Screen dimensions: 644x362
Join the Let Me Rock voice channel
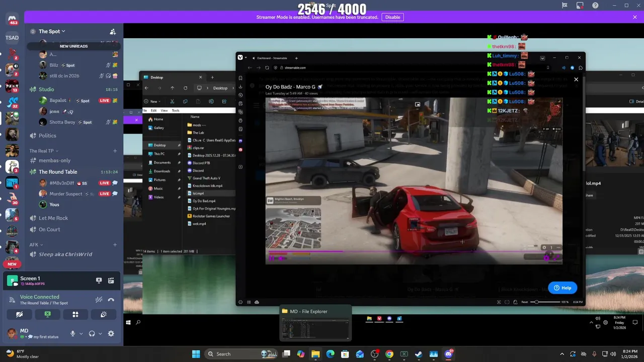pos(73,218)
